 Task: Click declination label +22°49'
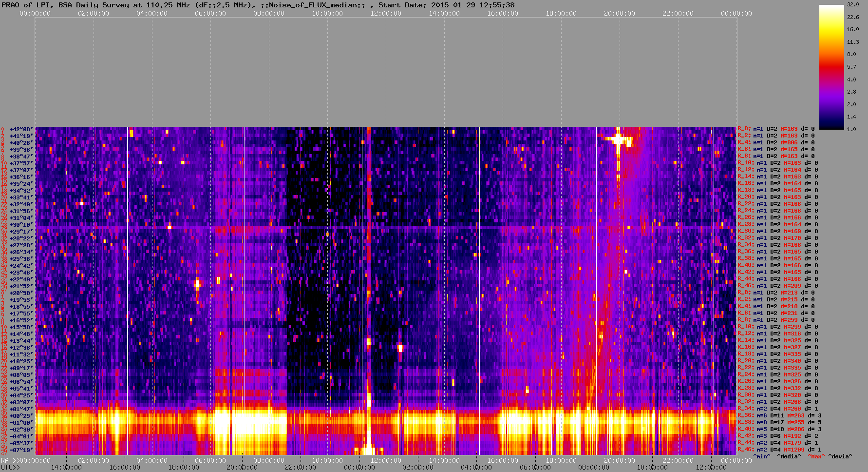click(20, 279)
